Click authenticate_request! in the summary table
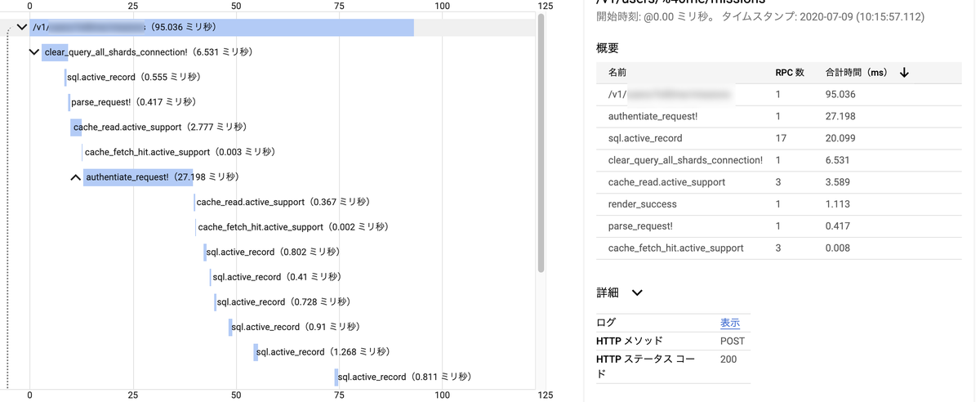Screen dimensions: 980x402 pos(653,116)
